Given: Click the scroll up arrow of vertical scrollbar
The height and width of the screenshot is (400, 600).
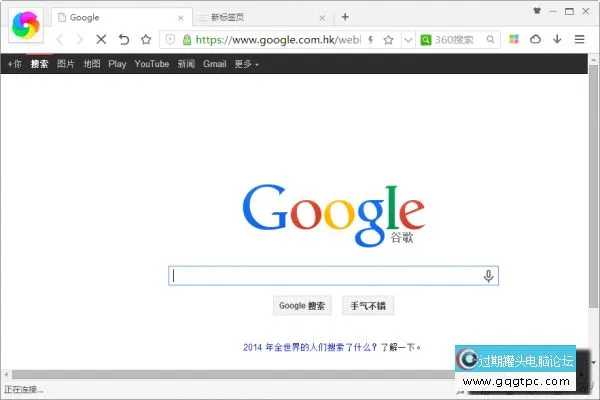Looking at the screenshot, I should click(593, 60).
